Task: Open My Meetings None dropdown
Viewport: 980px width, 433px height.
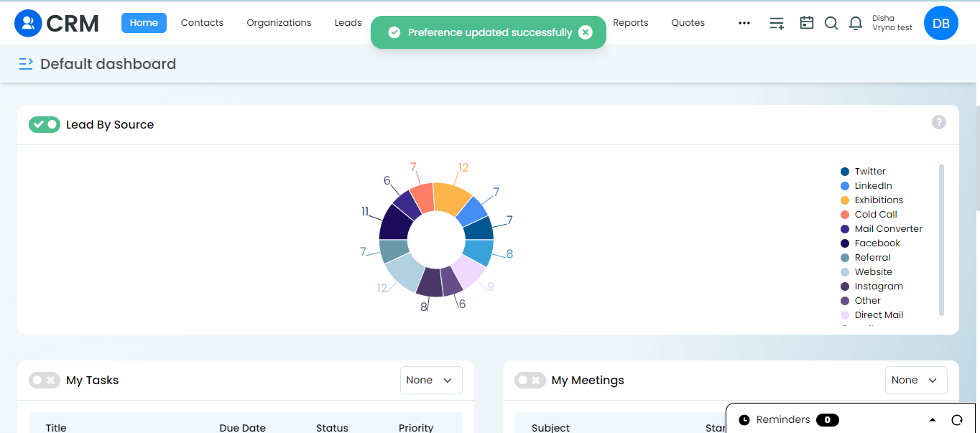Action: tap(916, 380)
